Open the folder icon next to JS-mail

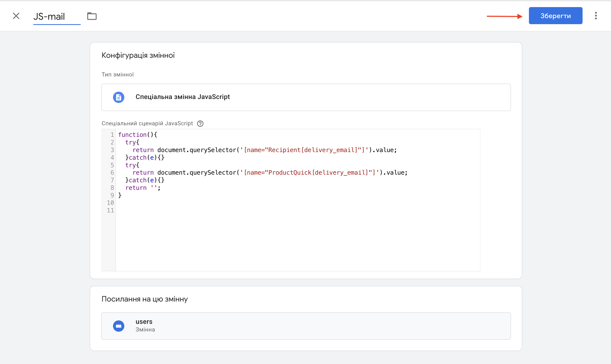[x=92, y=16]
